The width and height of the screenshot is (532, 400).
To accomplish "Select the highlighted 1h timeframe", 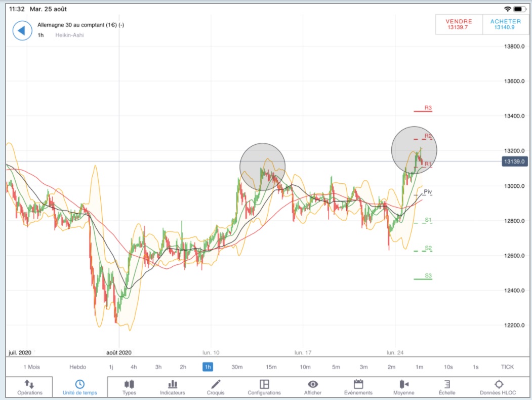I will click(x=208, y=367).
